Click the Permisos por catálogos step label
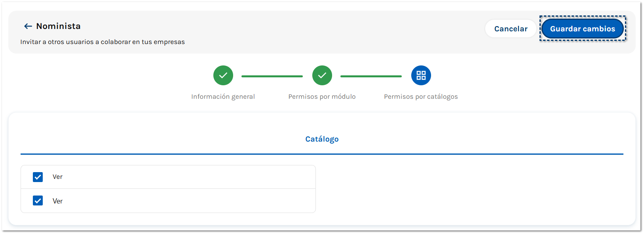 421,97
